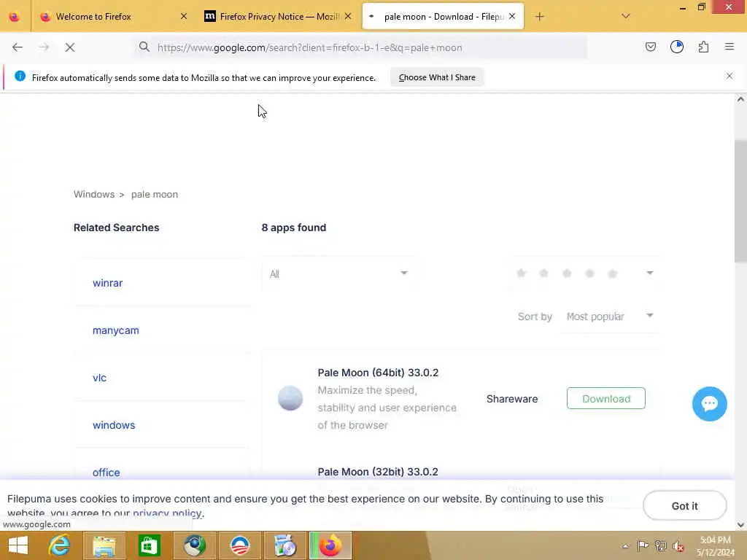Click the Firefox icon in the taskbar

330,545
